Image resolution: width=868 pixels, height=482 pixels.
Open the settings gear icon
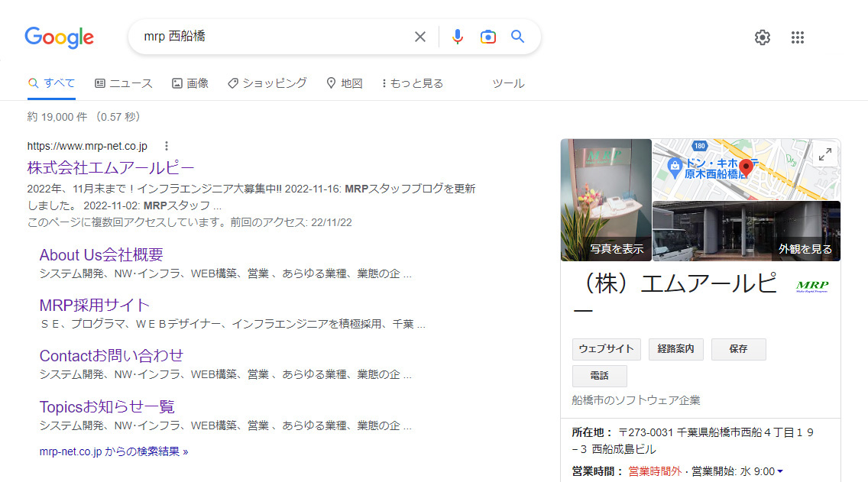click(762, 37)
